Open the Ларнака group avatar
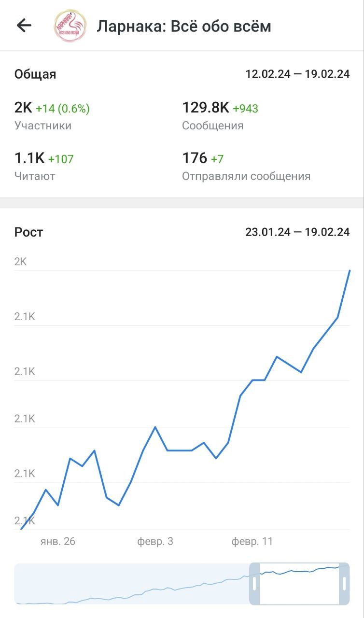The height and width of the screenshot is (618, 364). [70, 26]
